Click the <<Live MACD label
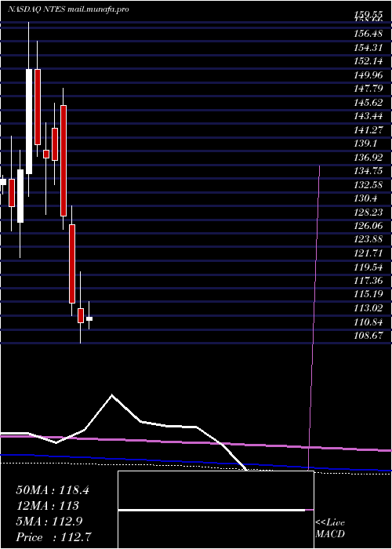This screenshot has width=392, height=549. (x=330, y=529)
